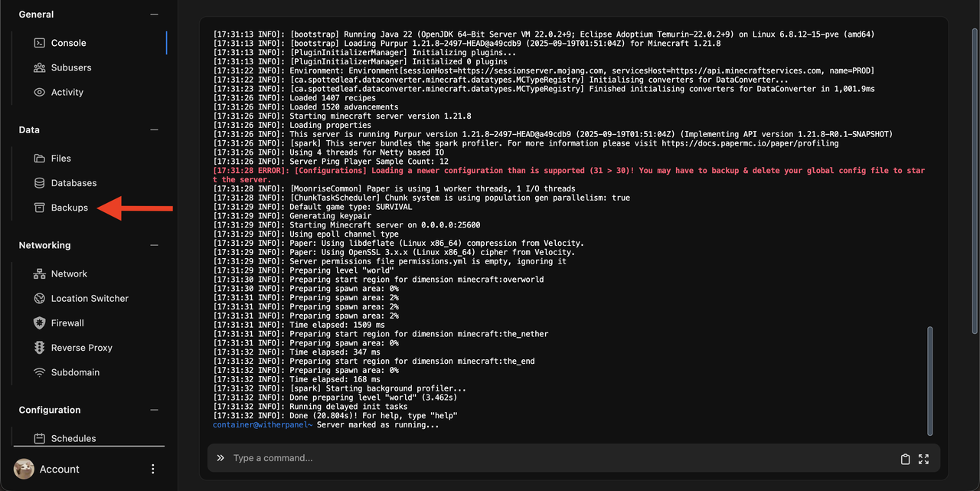Collapse the General sidebar group
Image resolution: width=980 pixels, height=491 pixels.
click(x=154, y=15)
